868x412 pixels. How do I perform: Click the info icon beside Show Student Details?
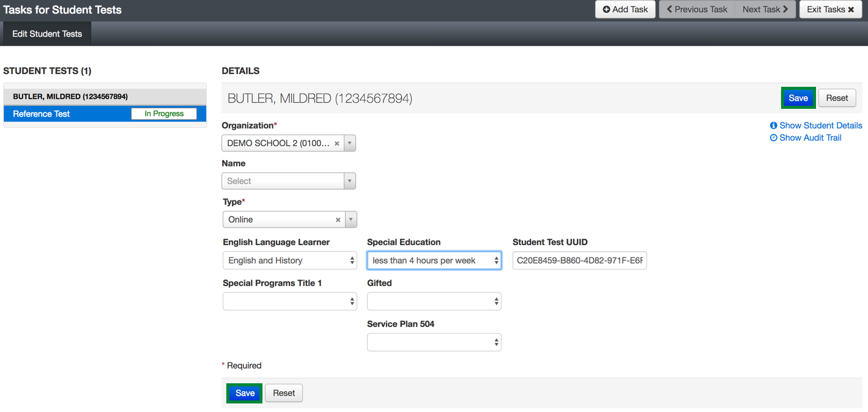(x=773, y=125)
